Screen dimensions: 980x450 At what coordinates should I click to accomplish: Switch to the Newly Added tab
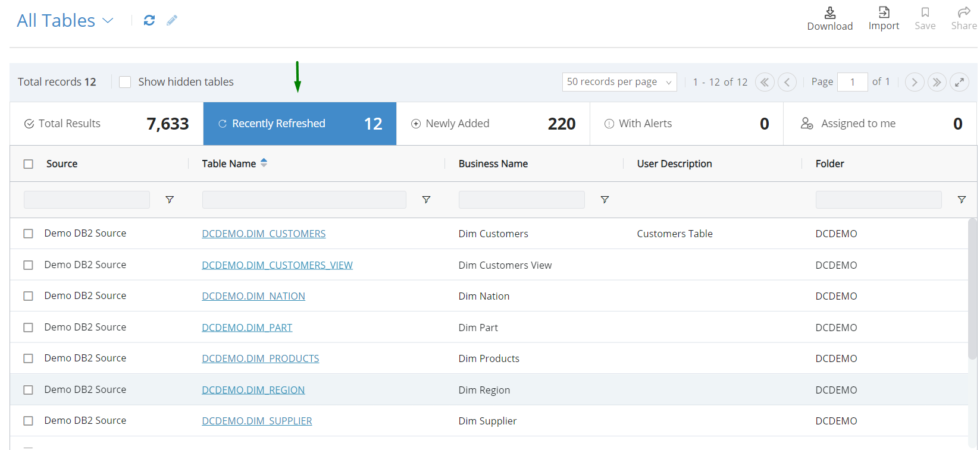click(x=493, y=124)
